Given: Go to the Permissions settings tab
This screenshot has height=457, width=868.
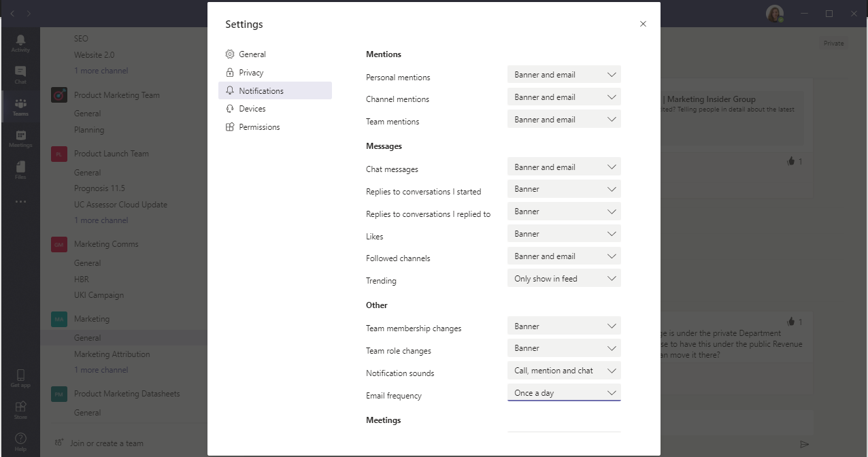Looking at the screenshot, I should [259, 127].
